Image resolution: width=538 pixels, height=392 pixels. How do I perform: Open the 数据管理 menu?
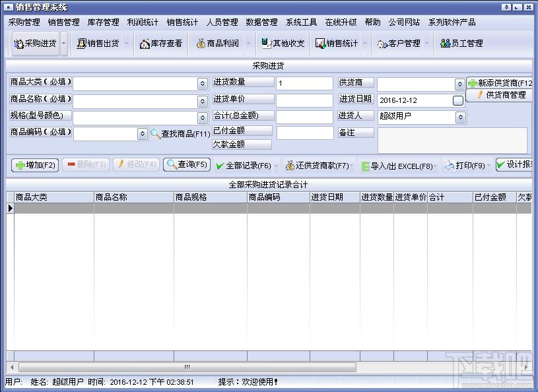(261, 22)
